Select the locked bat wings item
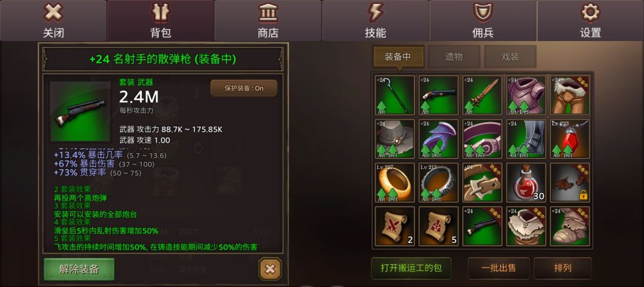This screenshot has height=287, width=644. 569,182
